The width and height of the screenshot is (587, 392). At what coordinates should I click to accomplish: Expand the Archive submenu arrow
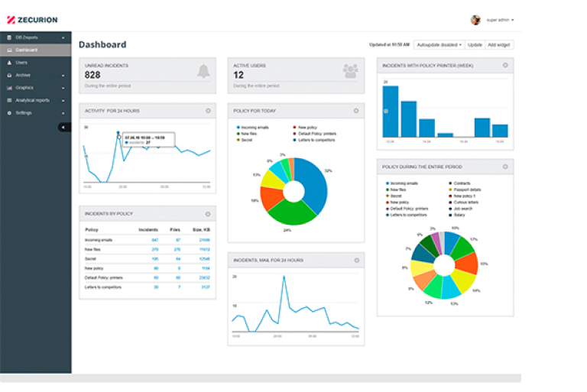63,76
